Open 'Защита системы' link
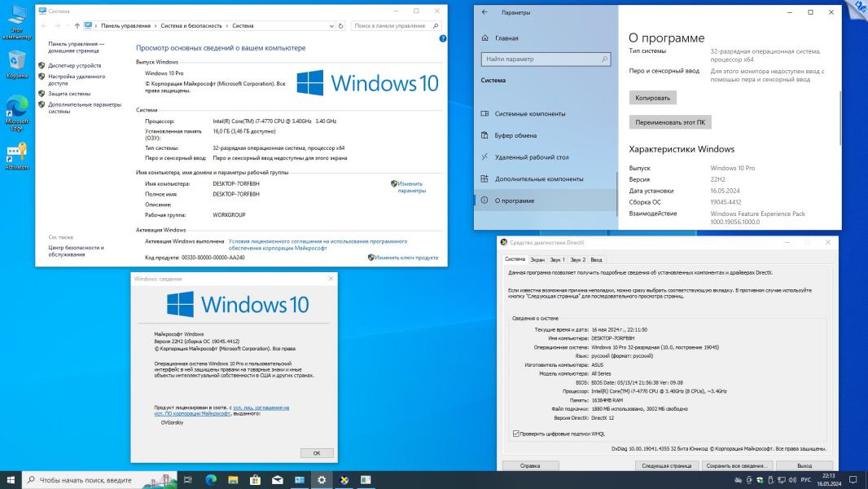 (68, 94)
